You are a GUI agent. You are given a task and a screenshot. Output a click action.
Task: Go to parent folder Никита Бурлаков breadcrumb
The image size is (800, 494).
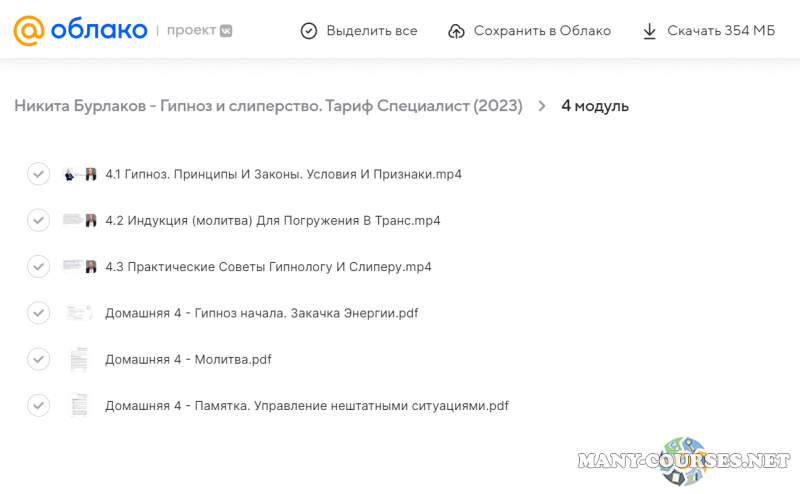268,106
